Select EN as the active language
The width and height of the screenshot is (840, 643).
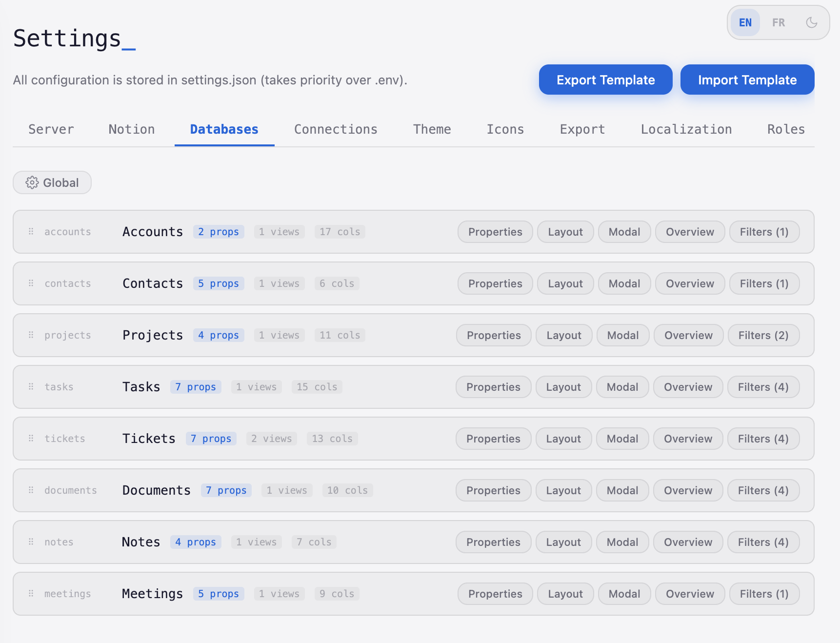[745, 22]
